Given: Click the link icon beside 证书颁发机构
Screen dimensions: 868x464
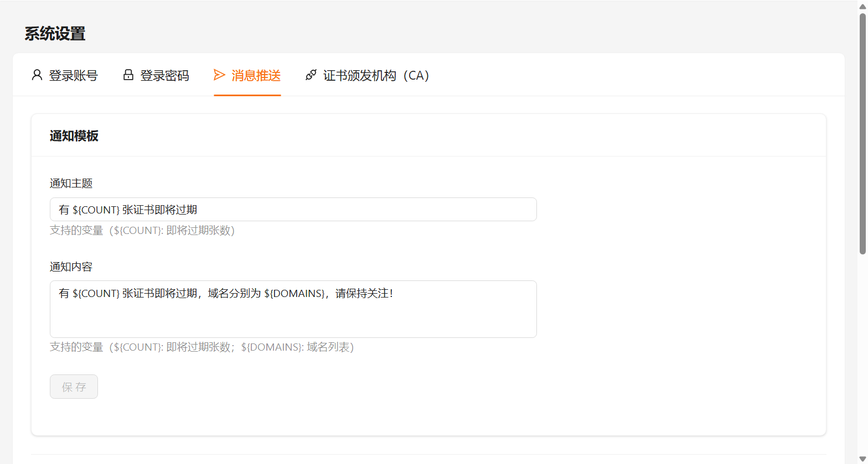Looking at the screenshot, I should [x=311, y=75].
